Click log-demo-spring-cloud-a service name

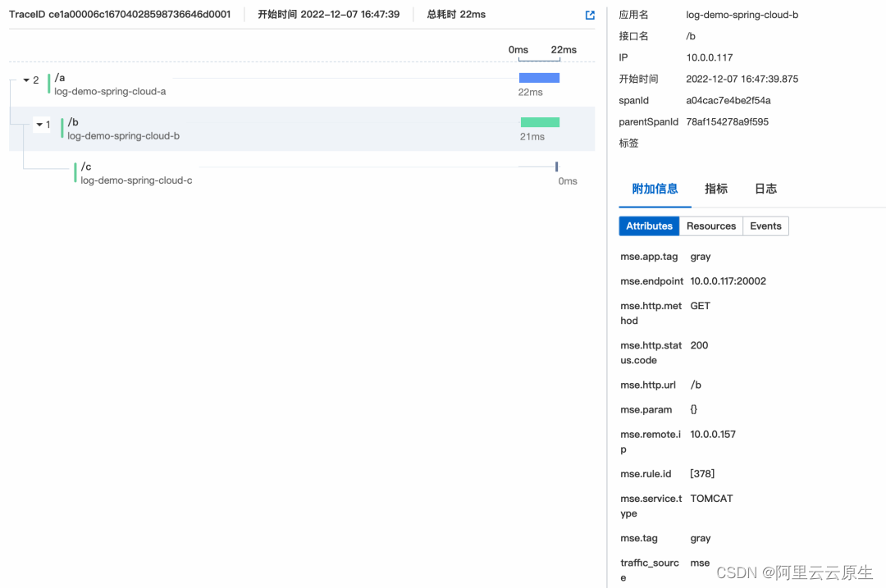tap(110, 92)
